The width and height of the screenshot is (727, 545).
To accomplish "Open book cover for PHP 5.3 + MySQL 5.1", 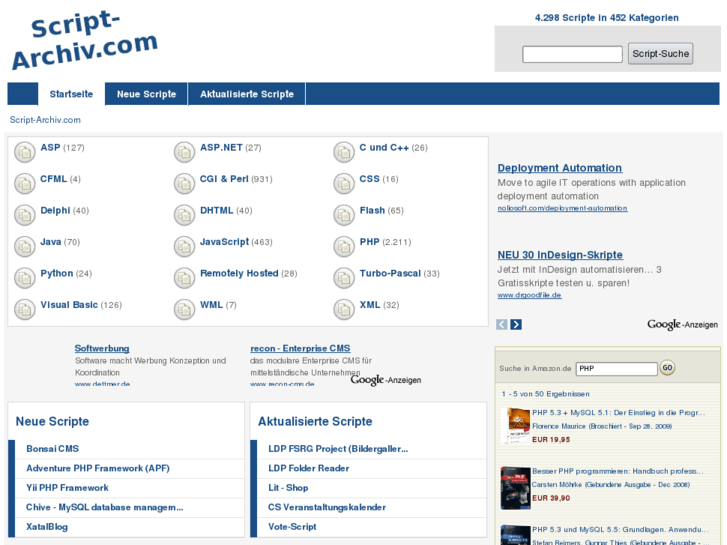I will tap(516, 426).
